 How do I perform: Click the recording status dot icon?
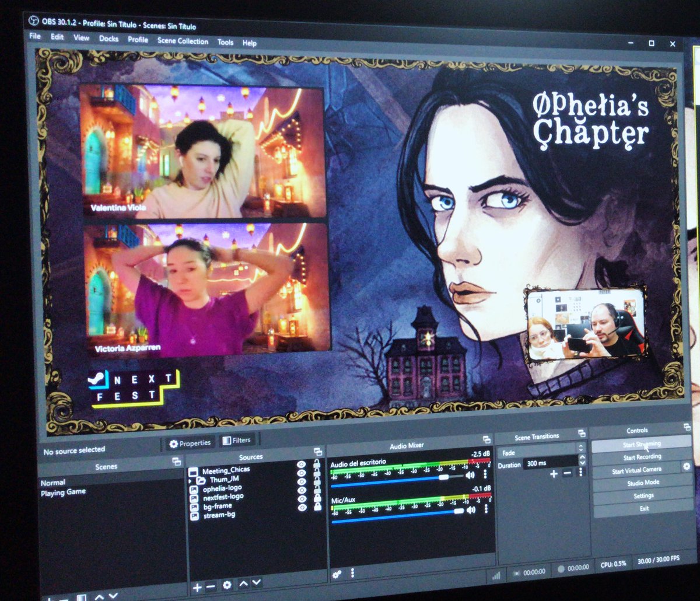561,570
